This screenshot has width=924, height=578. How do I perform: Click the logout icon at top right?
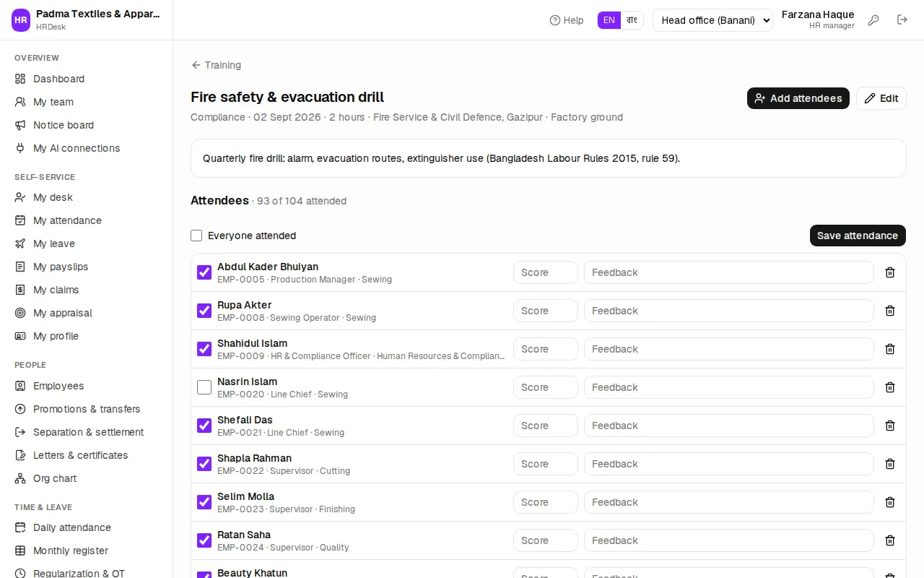pos(902,20)
